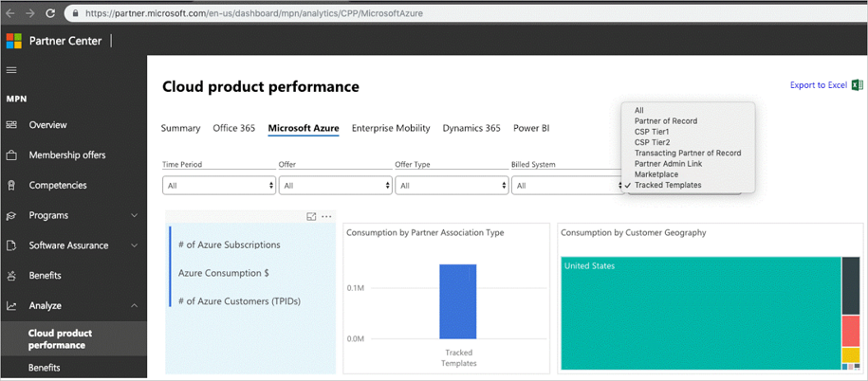Click the Programs graduation cap icon
The height and width of the screenshot is (381, 868).
coord(11,215)
